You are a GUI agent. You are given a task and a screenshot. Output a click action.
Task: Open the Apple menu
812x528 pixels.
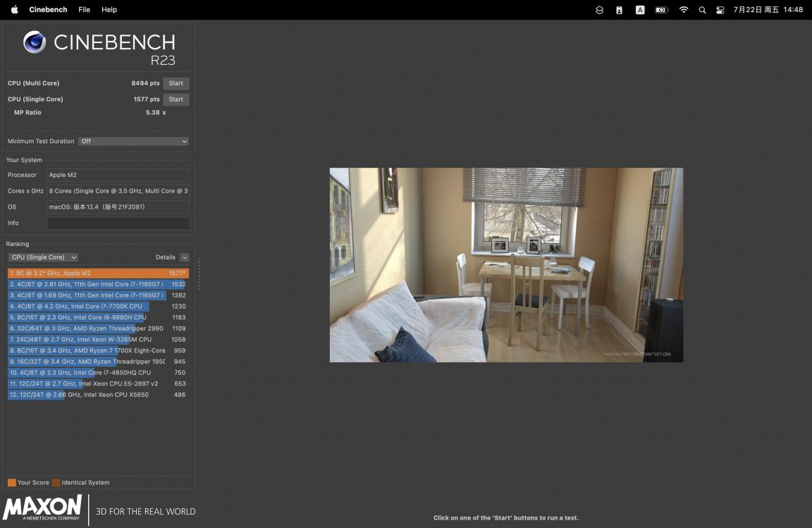(x=14, y=10)
